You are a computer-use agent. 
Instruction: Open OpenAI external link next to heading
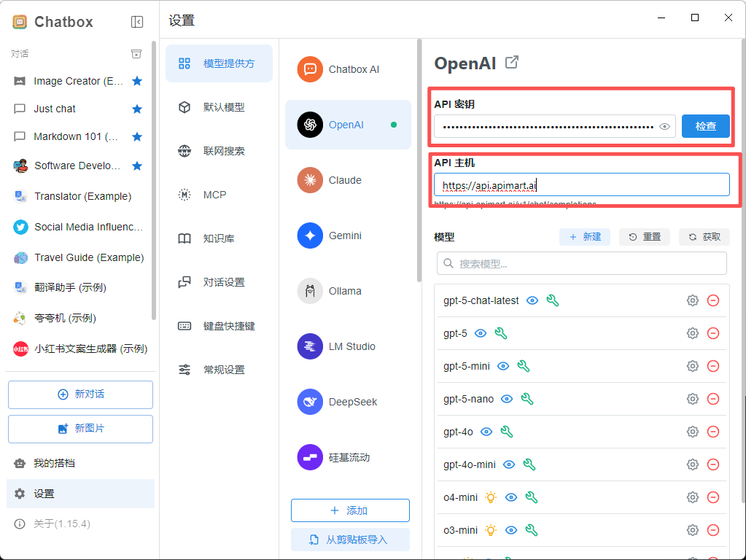(x=512, y=63)
